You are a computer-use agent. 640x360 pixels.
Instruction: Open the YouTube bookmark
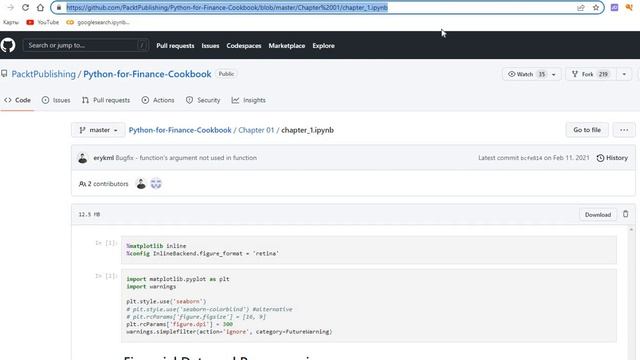pos(43,22)
